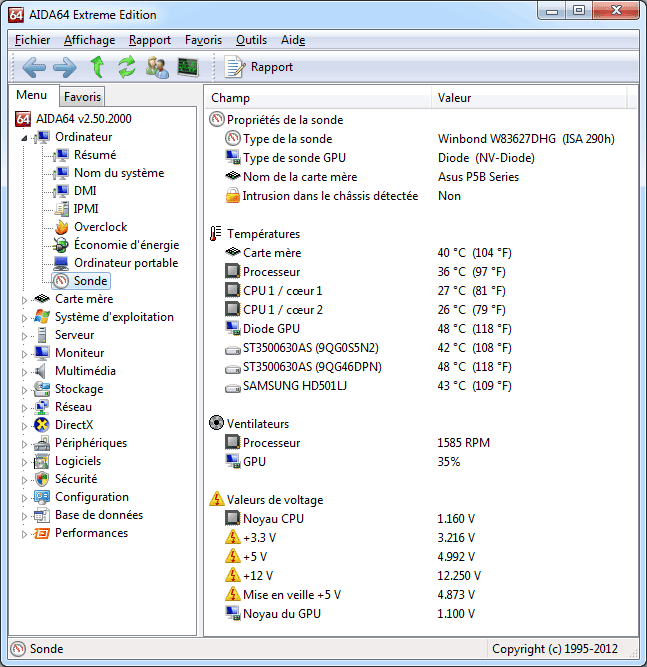Screen dimensions: 647x667
Task: Click the Sonde gauge icon in tree
Action: pyautogui.click(x=61, y=281)
